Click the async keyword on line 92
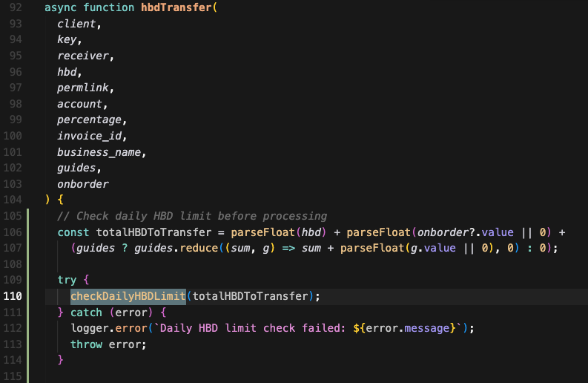 coord(60,8)
